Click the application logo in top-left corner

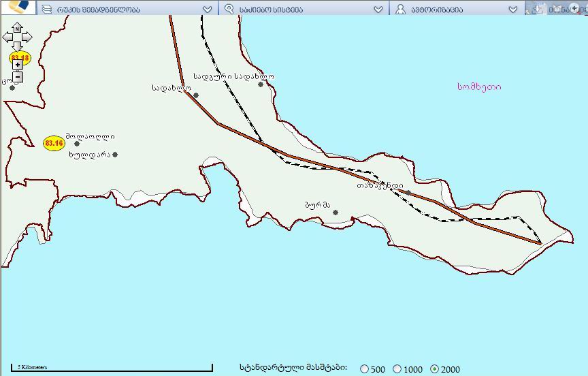(19, 6)
